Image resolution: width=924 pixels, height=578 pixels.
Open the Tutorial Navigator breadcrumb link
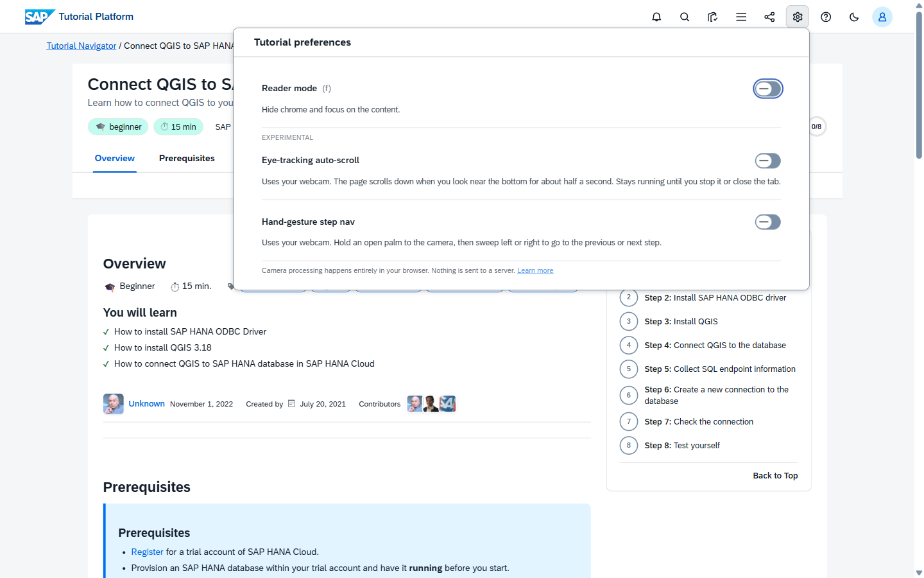click(81, 46)
